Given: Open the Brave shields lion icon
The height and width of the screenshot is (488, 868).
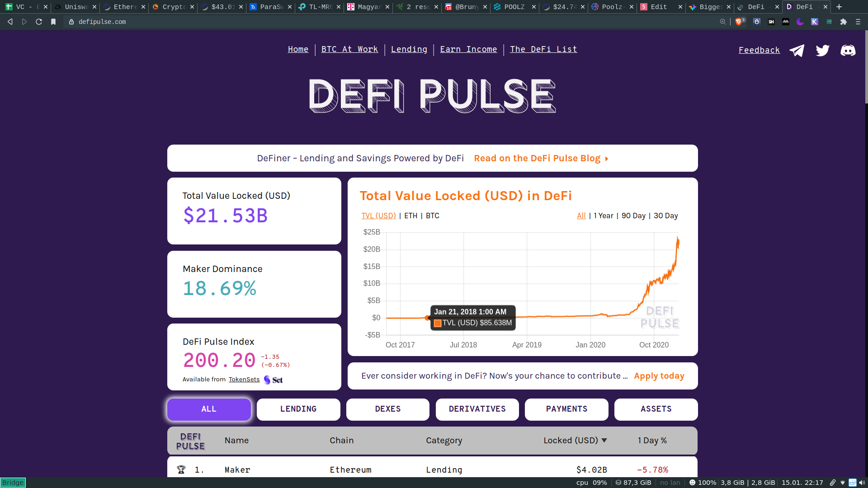Looking at the screenshot, I should point(738,22).
